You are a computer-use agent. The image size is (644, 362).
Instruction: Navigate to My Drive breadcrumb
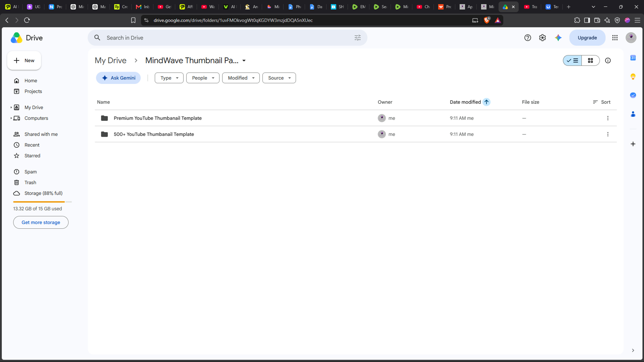click(110, 61)
